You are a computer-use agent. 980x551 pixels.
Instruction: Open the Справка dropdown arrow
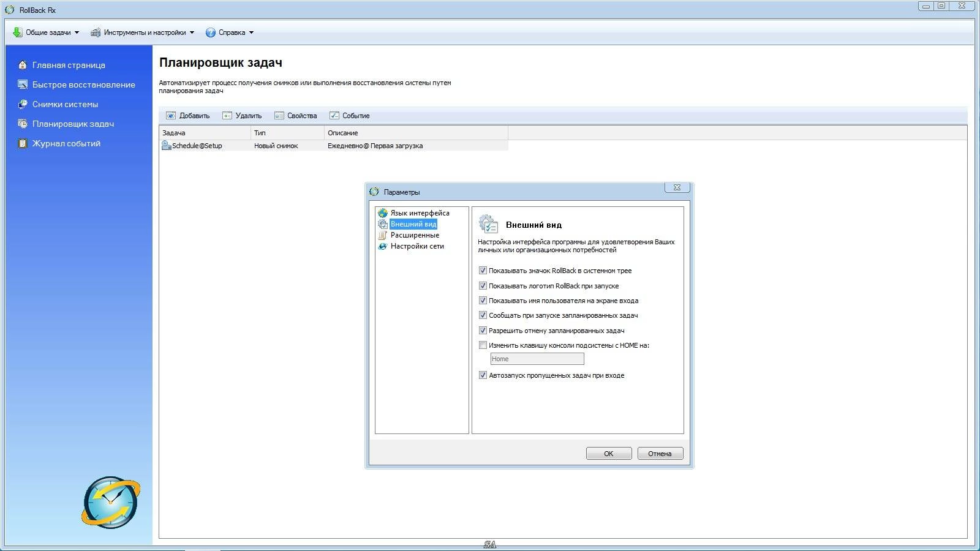tap(251, 32)
